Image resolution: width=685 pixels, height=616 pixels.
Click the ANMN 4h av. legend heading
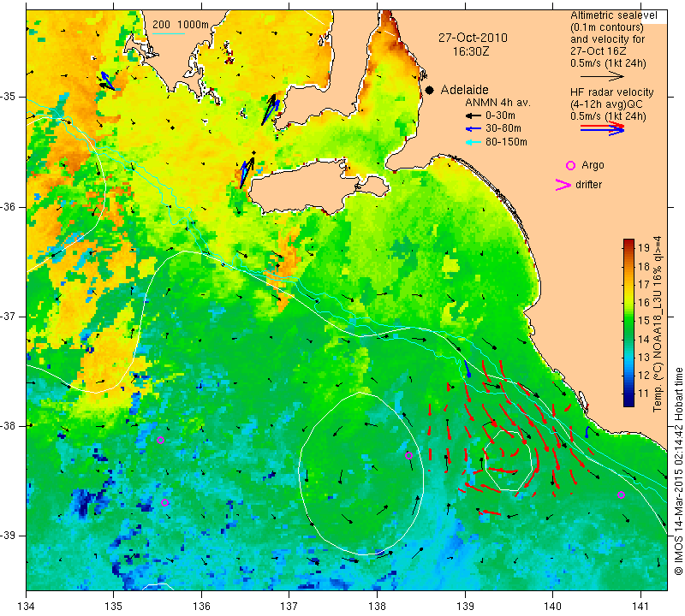coord(497,103)
